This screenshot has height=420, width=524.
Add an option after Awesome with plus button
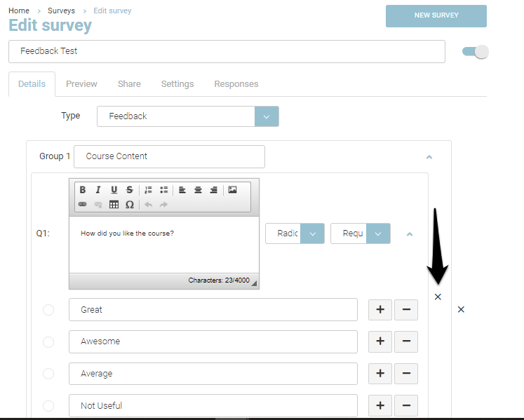380,341
